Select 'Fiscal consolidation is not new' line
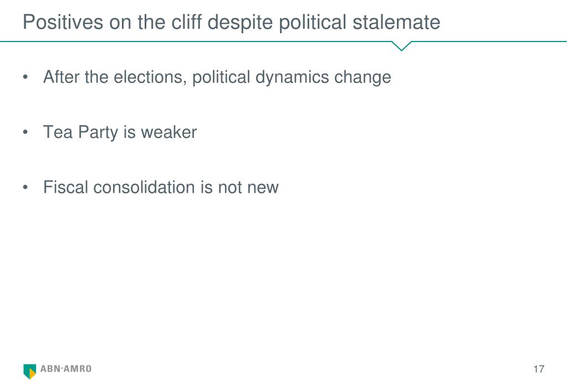567x392 pixels. click(161, 187)
